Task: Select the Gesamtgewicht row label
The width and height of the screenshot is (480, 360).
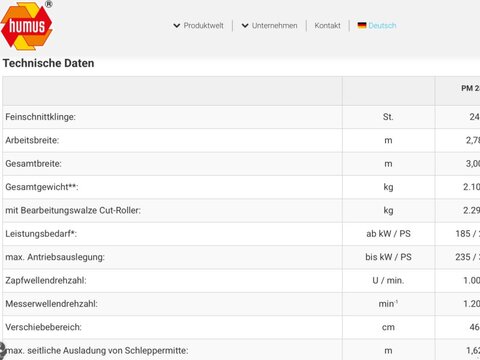Action: [x=42, y=187]
